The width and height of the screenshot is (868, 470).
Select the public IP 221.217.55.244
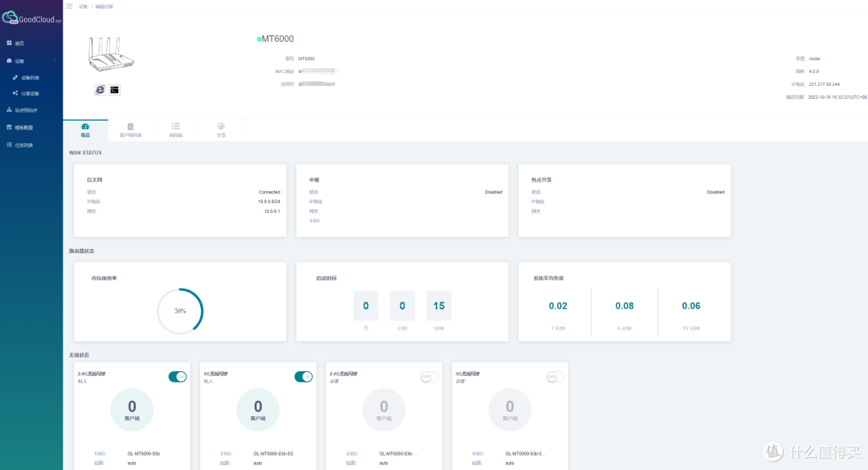click(825, 84)
